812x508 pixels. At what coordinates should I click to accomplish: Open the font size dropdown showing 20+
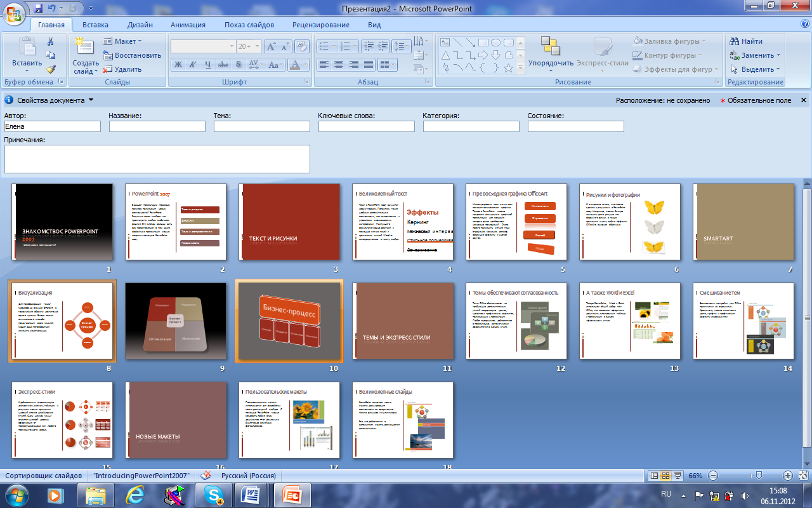[x=248, y=46]
